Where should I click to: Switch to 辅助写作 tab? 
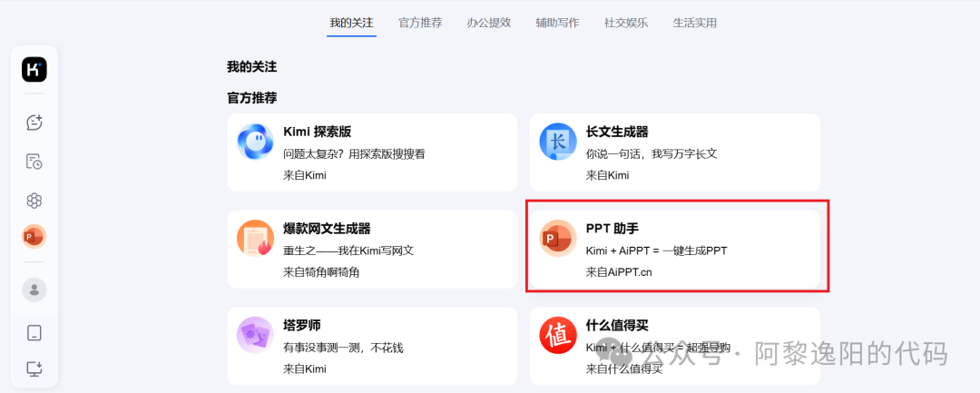(557, 23)
